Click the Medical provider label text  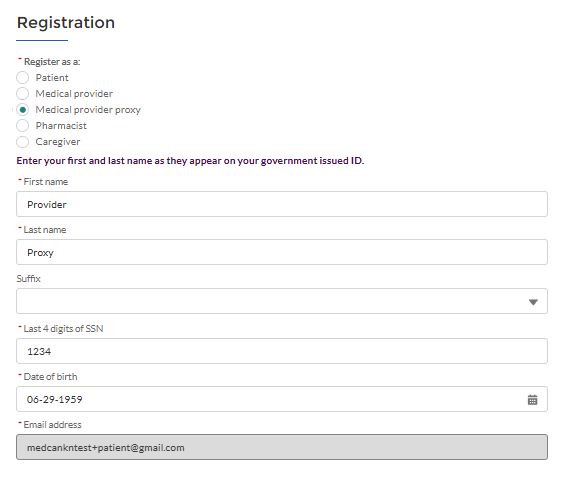[74, 94]
